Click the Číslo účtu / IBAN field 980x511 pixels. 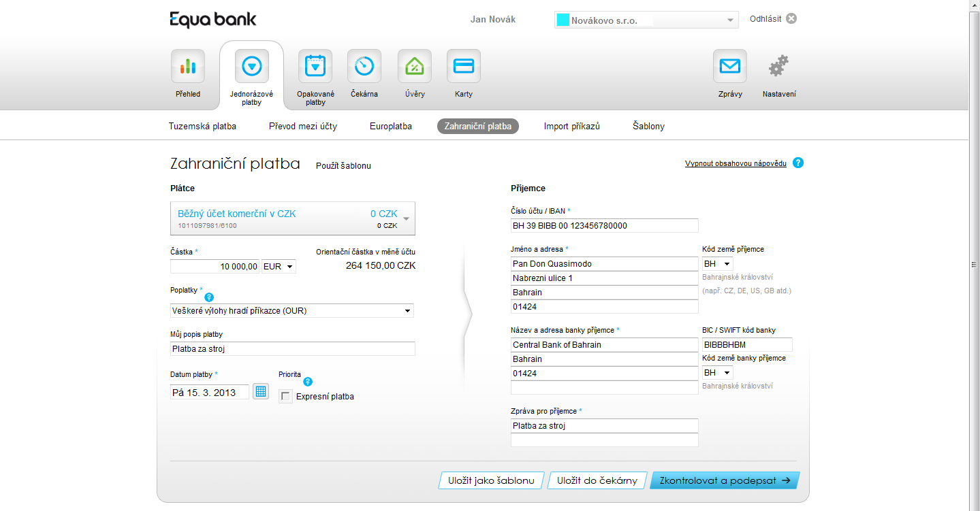click(605, 226)
